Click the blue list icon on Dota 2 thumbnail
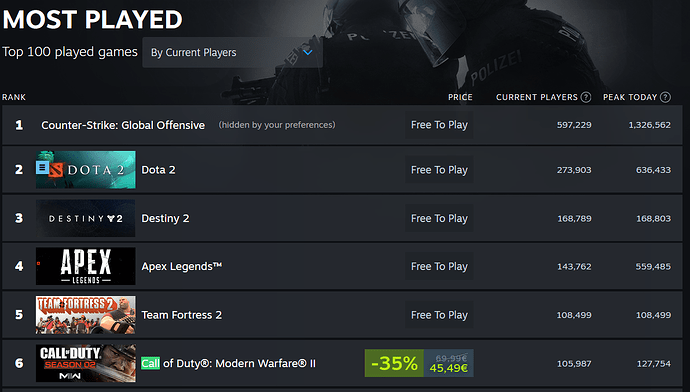 42,167
